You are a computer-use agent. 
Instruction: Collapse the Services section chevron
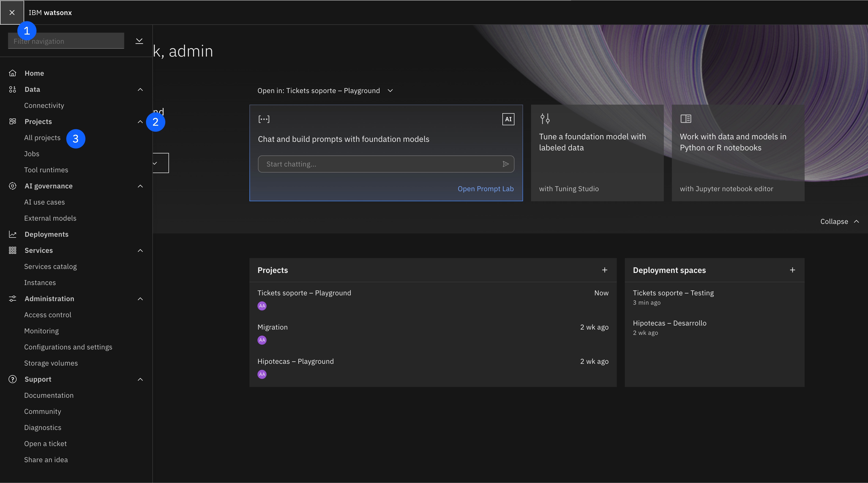tap(140, 250)
